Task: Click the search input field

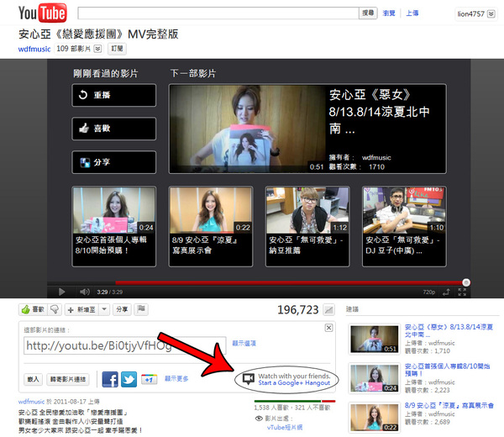Action: (218, 13)
